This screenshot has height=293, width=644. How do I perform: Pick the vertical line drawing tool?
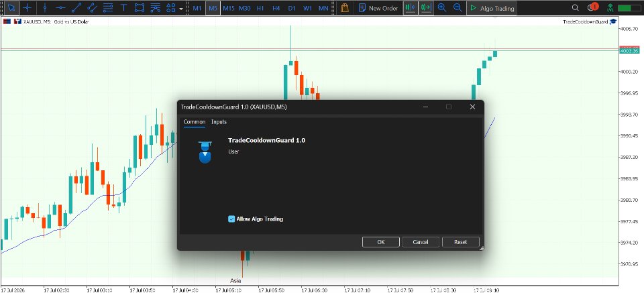[x=45, y=8]
